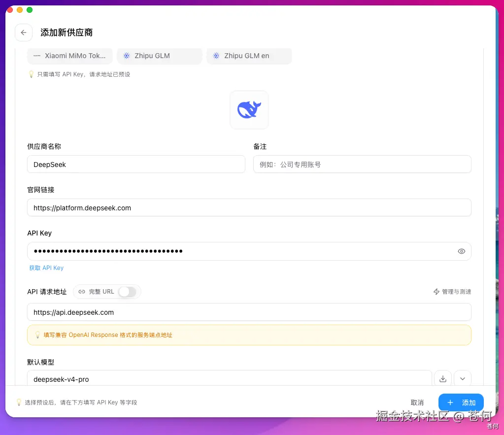504x435 pixels.
Task: Open the 获取 API Key link
Action: (46, 268)
